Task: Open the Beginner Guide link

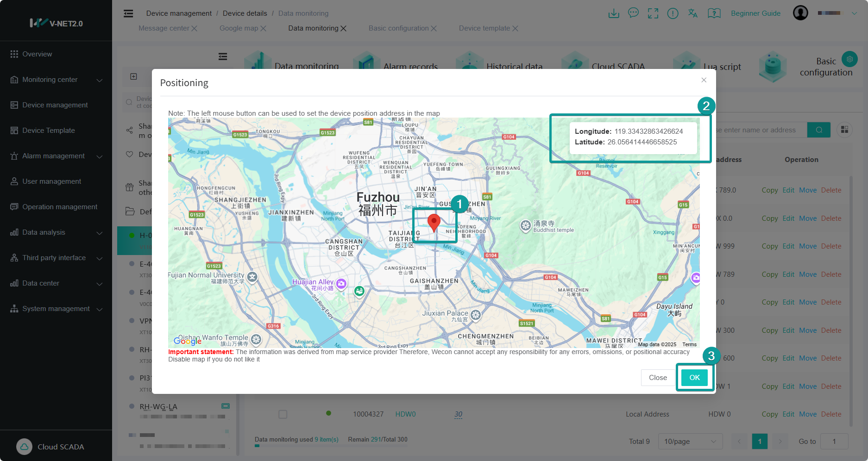Action: [x=755, y=13]
